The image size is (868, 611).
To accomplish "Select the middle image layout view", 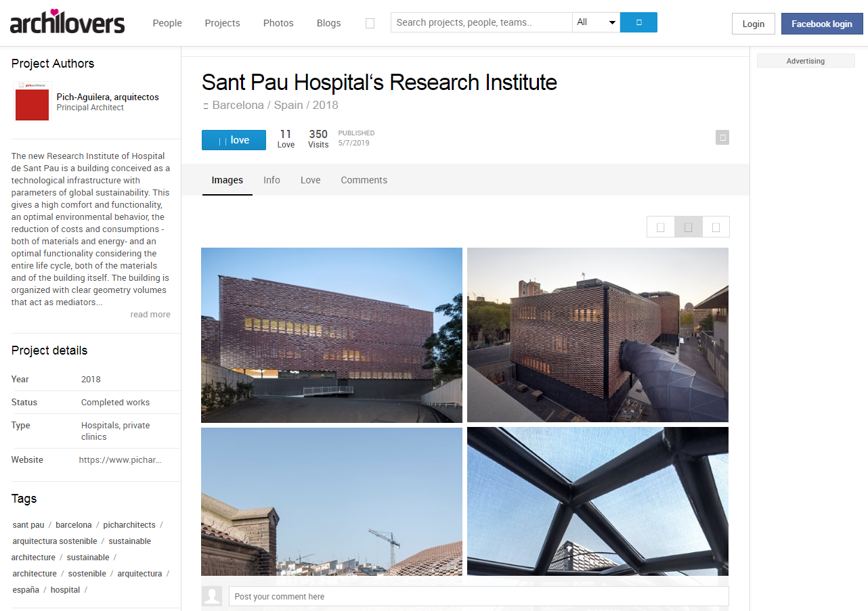I will (689, 227).
